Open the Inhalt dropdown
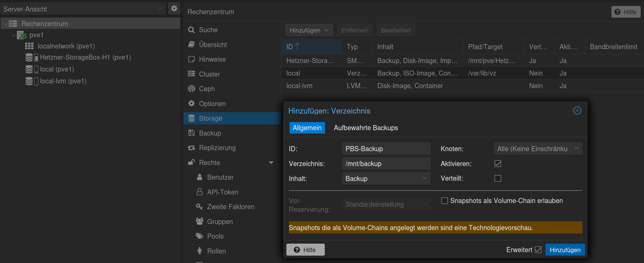 pos(386,178)
